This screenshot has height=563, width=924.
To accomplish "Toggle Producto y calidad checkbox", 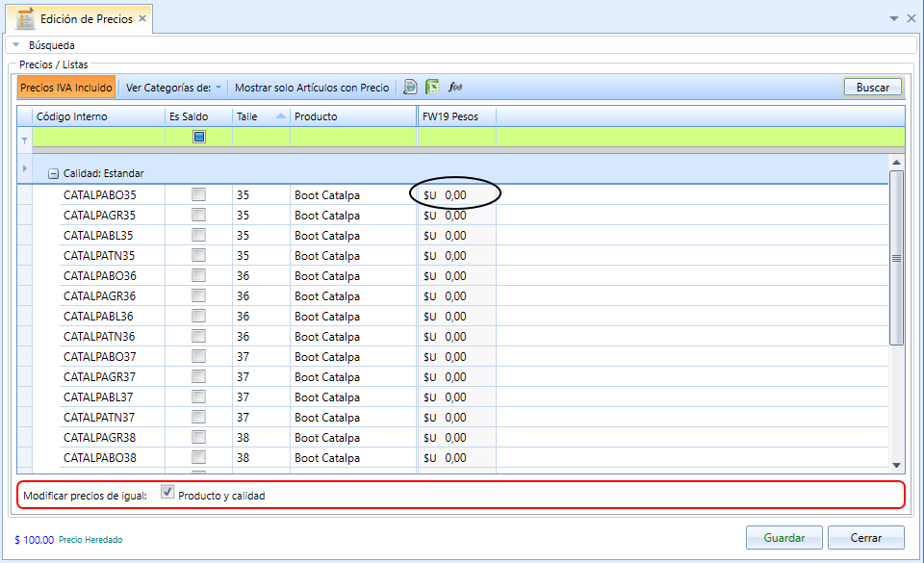I will click(x=167, y=493).
